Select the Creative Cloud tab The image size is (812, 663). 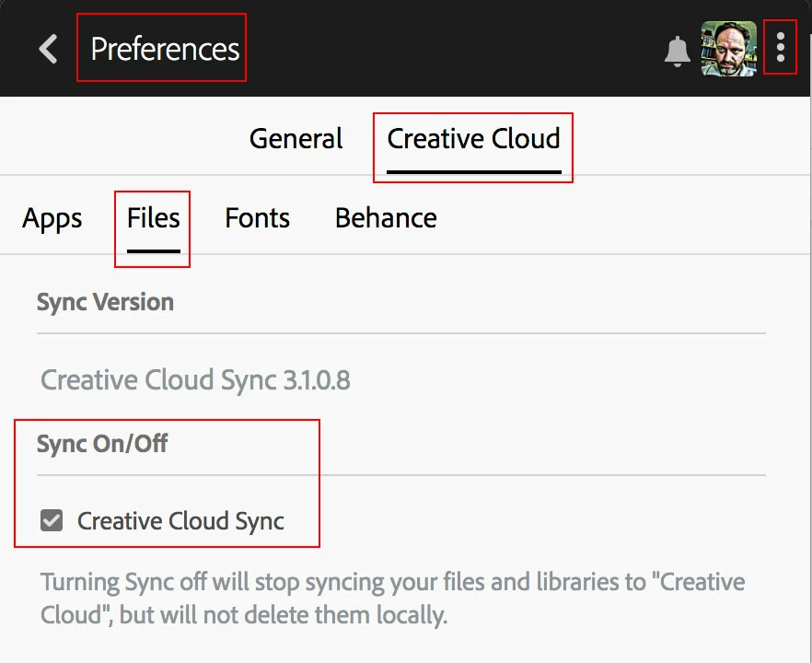474,139
